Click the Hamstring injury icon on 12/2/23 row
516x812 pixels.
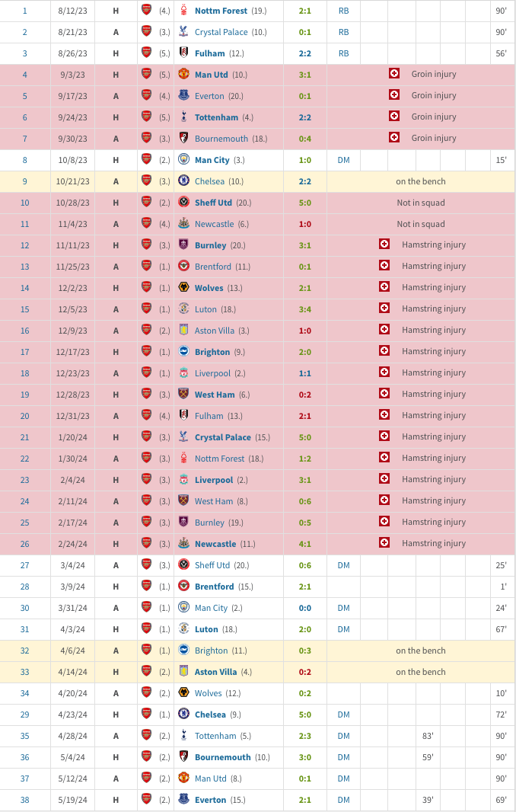(x=384, y=287)
